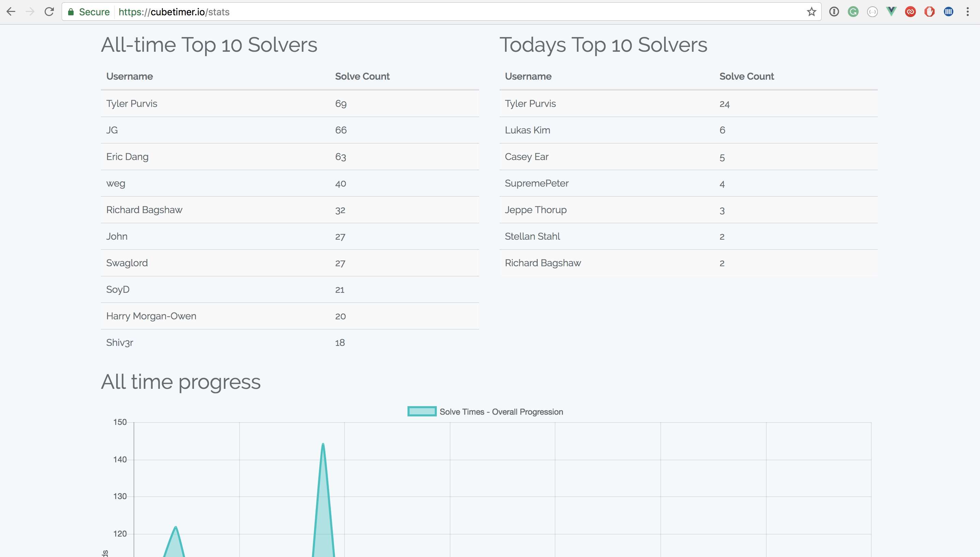Select the Tyler Purvis all-time row
Viewport: 980px width, 557px height.
click(290, 104)
